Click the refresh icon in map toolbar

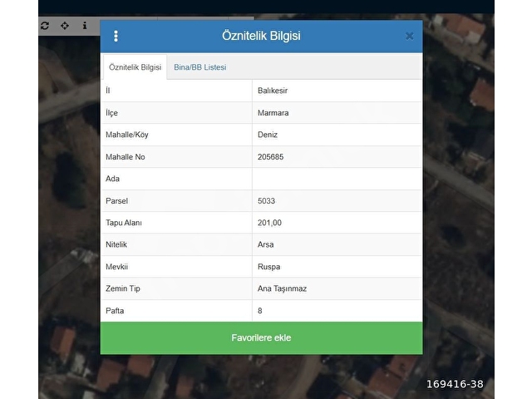(x=45, y=26)
